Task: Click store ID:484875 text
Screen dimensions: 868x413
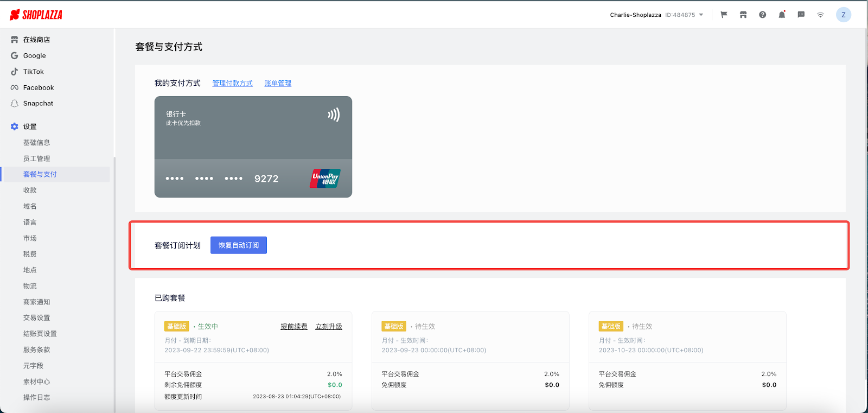Action: click(x=680, y=15)
